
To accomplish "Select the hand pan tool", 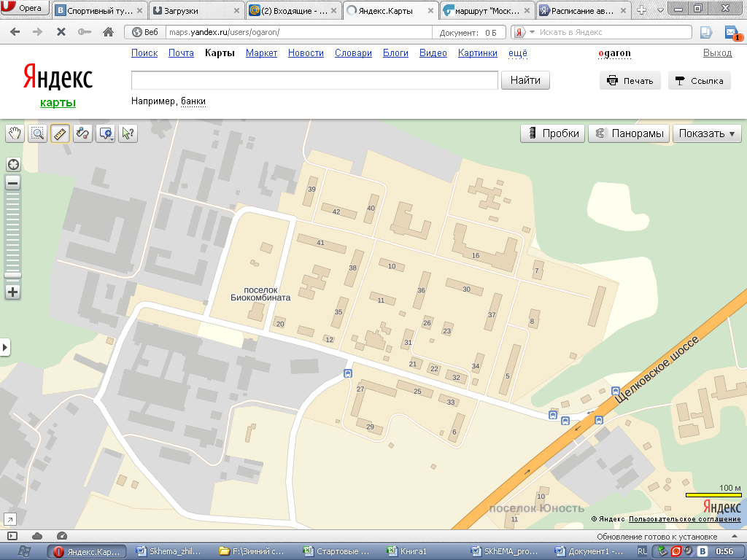I will (x=15, y=133).
